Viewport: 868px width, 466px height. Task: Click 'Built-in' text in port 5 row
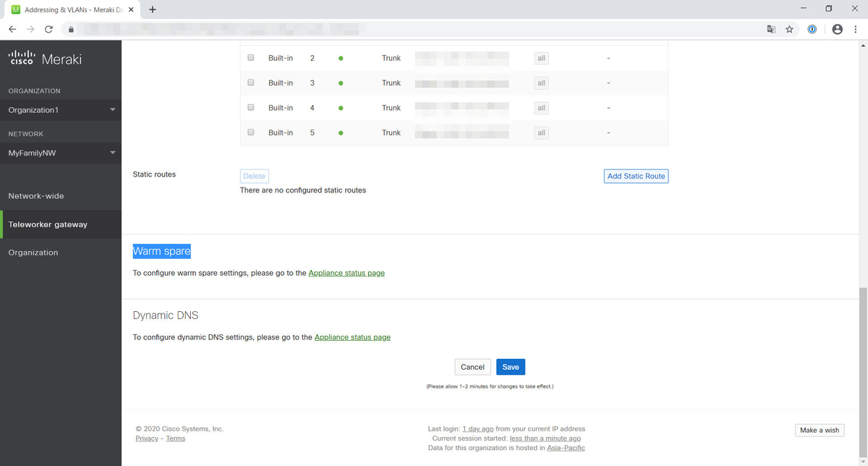point(281,133)
